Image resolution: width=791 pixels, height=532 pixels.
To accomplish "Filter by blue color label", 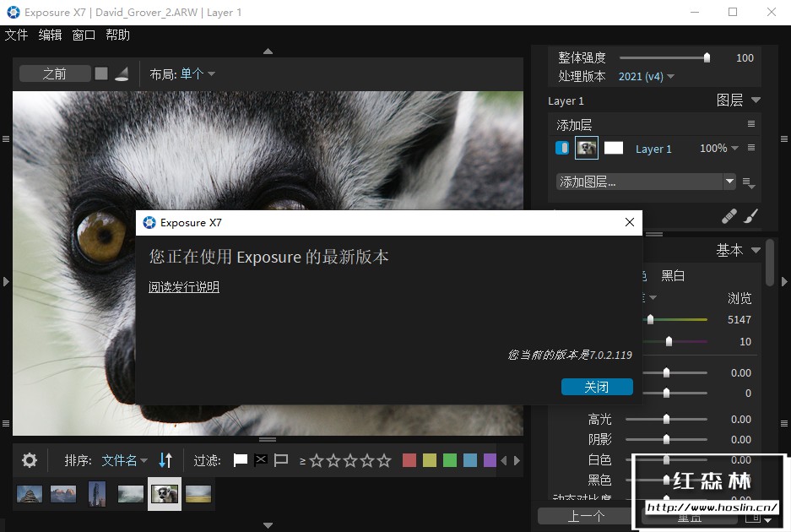I will pyautogui.click(x=469, y=460).
